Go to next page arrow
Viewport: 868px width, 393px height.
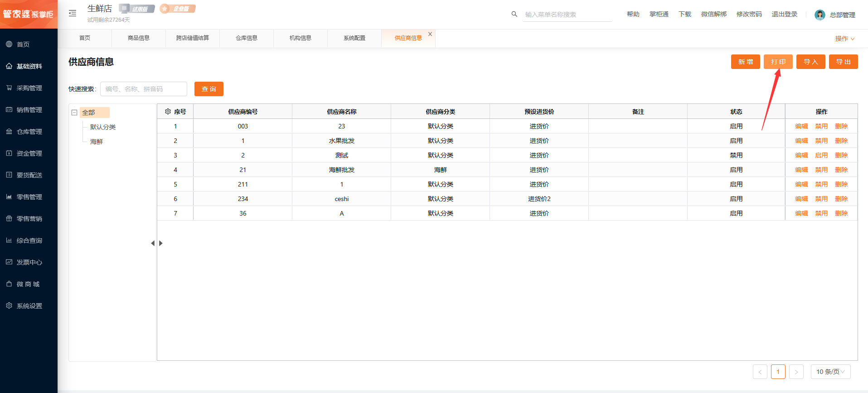tap(796, 372)
